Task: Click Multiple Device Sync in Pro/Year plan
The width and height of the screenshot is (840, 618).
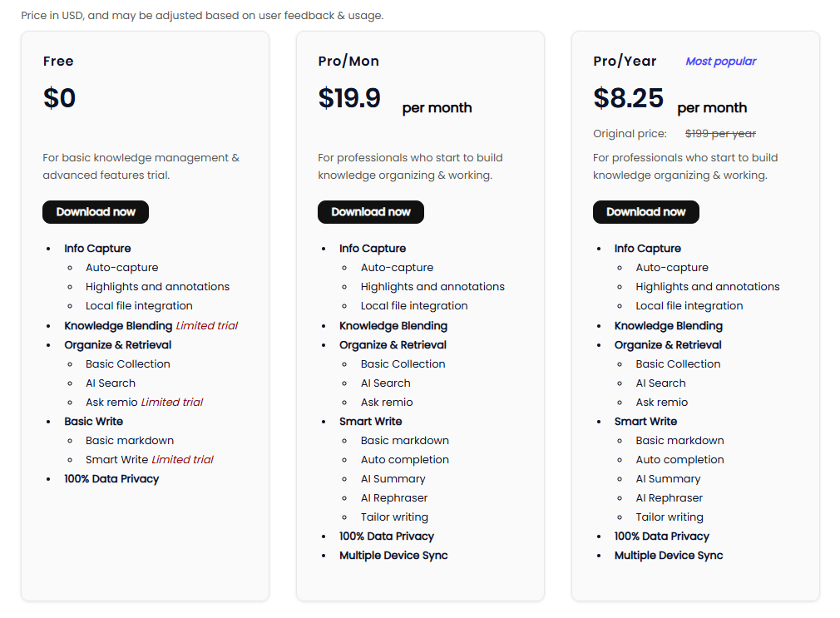Action: (x=669, y=556)
